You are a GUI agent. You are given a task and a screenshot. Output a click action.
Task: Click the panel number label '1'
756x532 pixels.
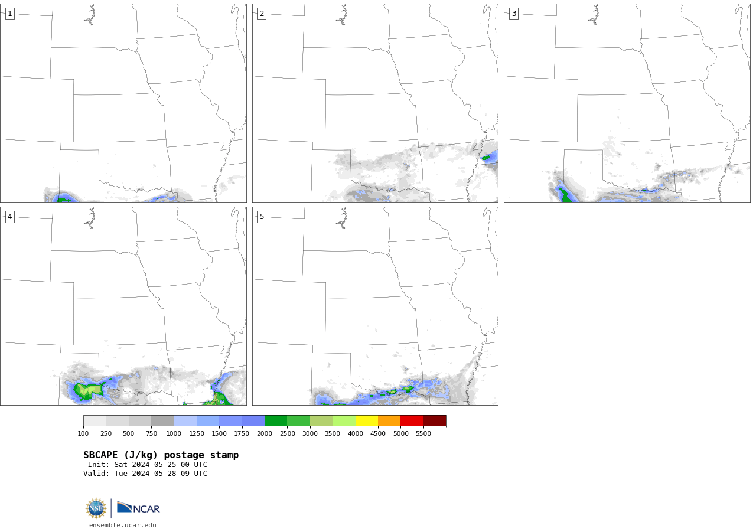point(9,14)
